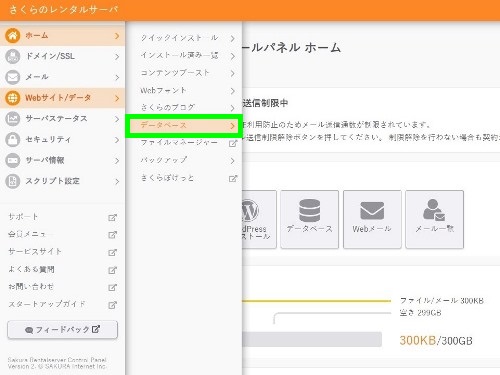This screenshot has width=500, height=375.
Task: Click the 送信制限中 notice heading
Action: tap(265, 103)
